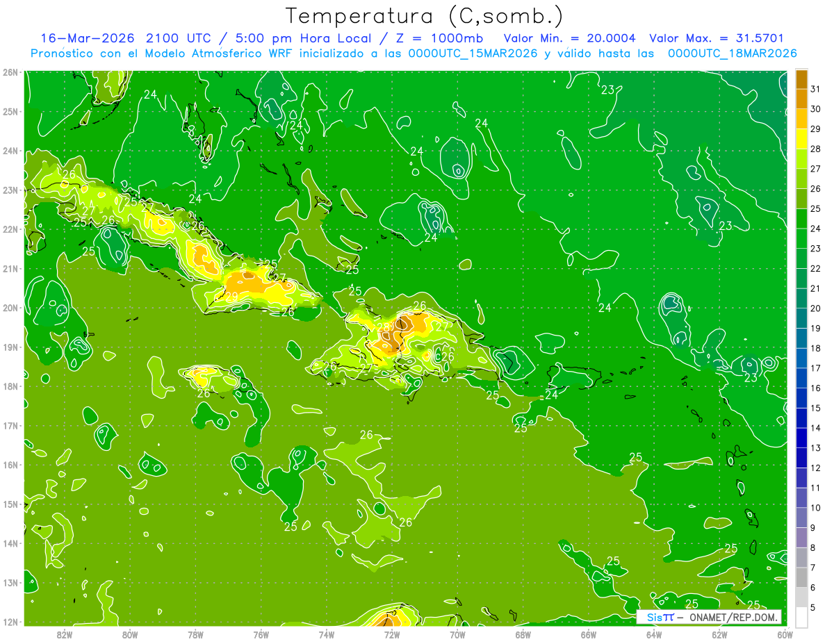Pick the blue legend swatch between 16 and 17

pyautogui.click(x=802, y=378)
